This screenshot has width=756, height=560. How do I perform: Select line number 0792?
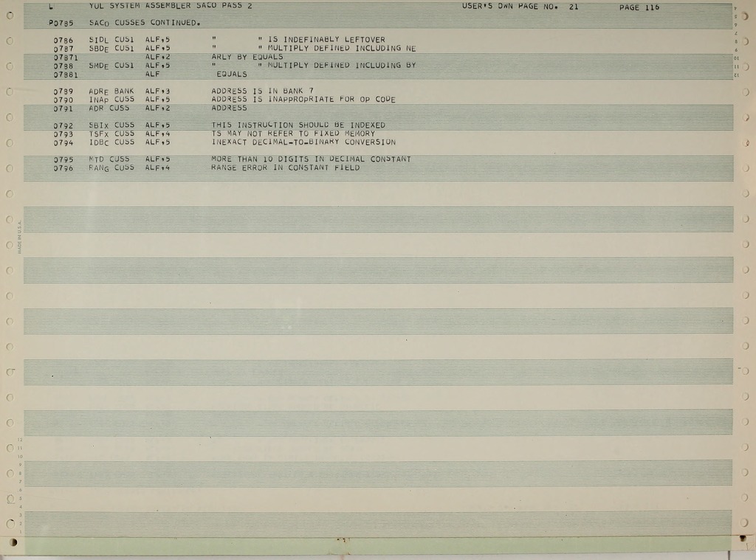click(63, 125)
